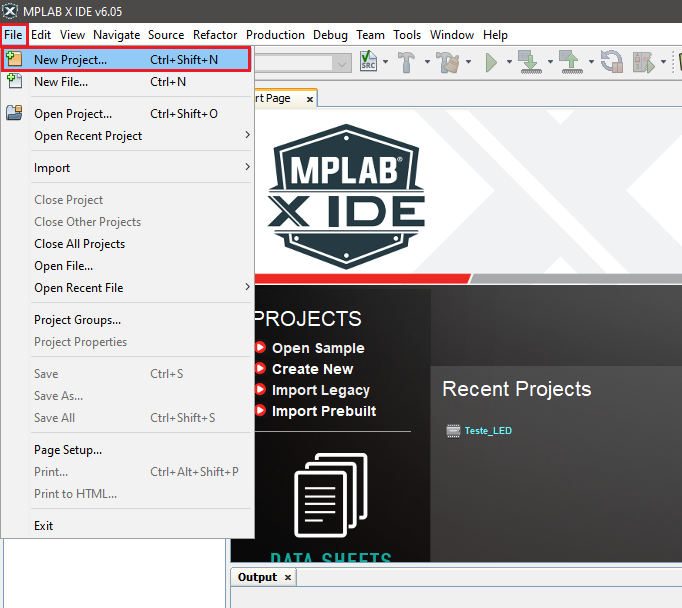Open the Navigate menu
682x608 pixels.
click(x=117, y=35)
